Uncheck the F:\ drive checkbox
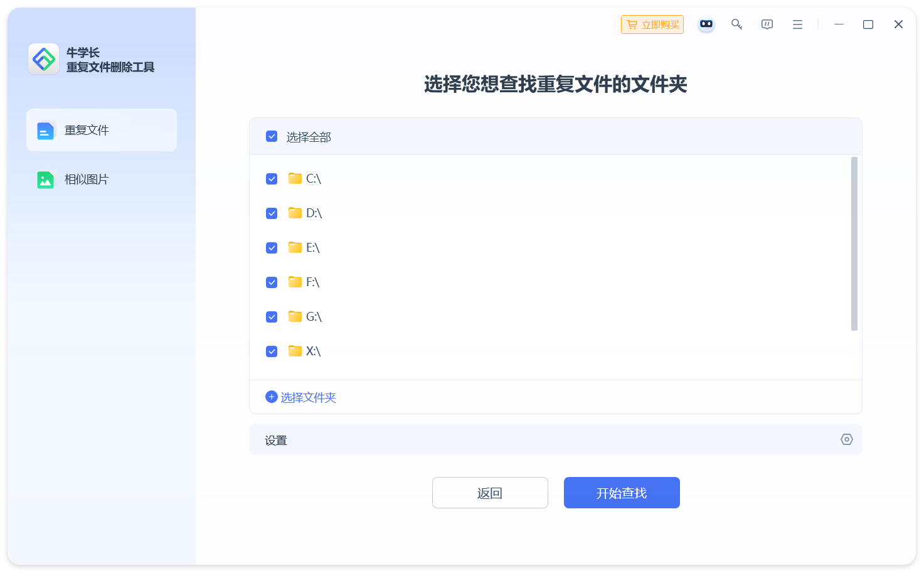 pyautogui.click(x=272, y=282)
